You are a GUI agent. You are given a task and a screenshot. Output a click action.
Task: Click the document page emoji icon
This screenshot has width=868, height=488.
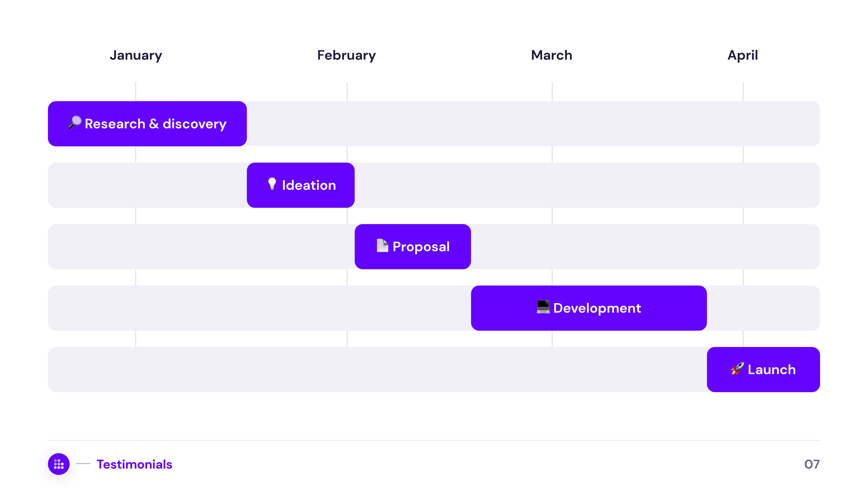point(382,246)
